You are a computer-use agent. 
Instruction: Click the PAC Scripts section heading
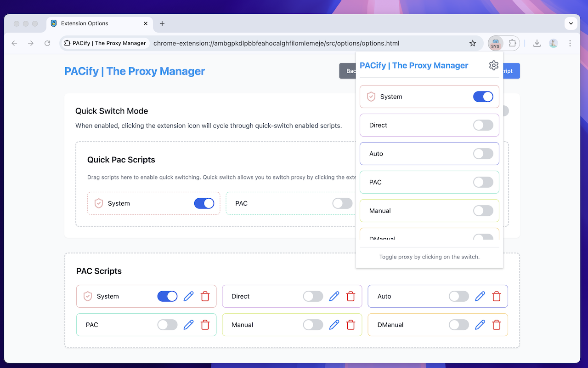click(99, 271)
